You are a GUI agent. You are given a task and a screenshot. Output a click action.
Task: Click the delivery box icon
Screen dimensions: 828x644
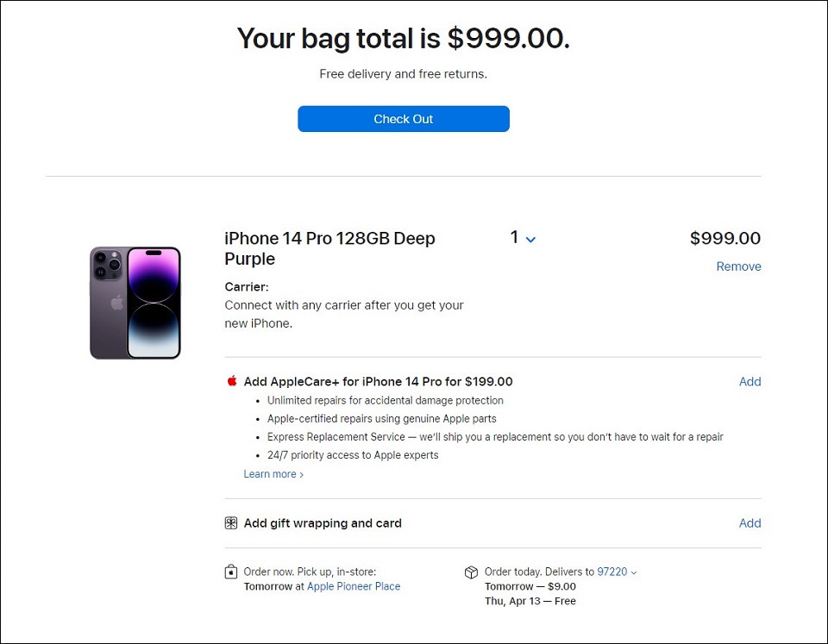471,572
